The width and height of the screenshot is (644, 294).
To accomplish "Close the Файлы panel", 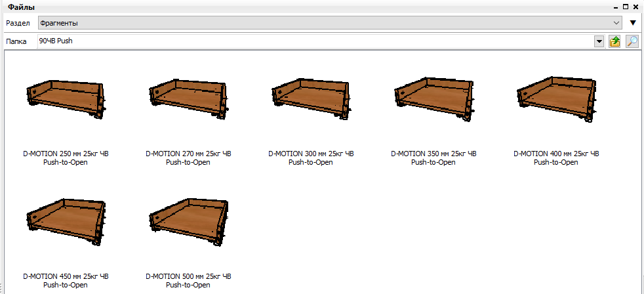I will [634, 7].
